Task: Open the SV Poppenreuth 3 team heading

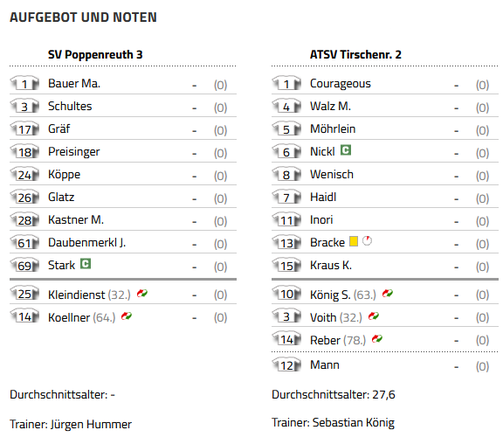Action: tap(95, 55)
